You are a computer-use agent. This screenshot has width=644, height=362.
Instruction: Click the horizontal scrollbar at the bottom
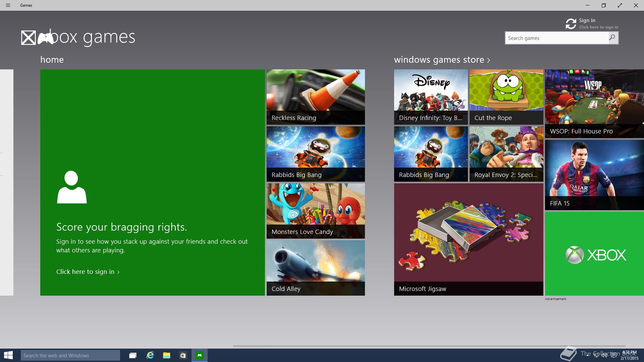point(429,346)
